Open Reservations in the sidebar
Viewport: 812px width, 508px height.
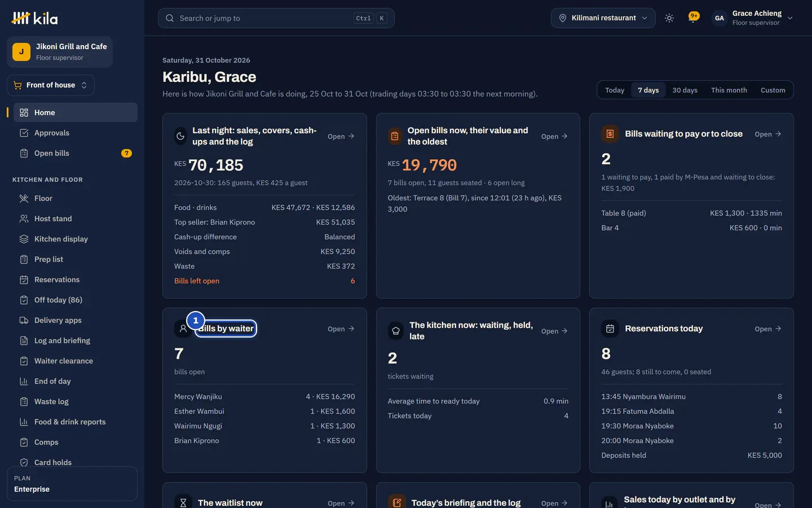click(75, 279)
